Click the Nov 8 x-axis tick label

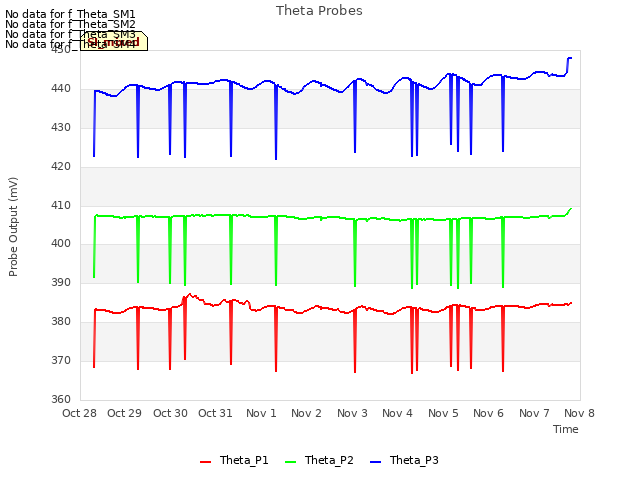pyautogui.click(x=580, y=413)
